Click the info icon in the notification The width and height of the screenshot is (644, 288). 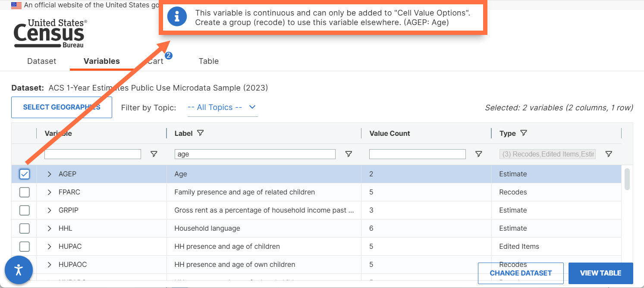(176, 17)
